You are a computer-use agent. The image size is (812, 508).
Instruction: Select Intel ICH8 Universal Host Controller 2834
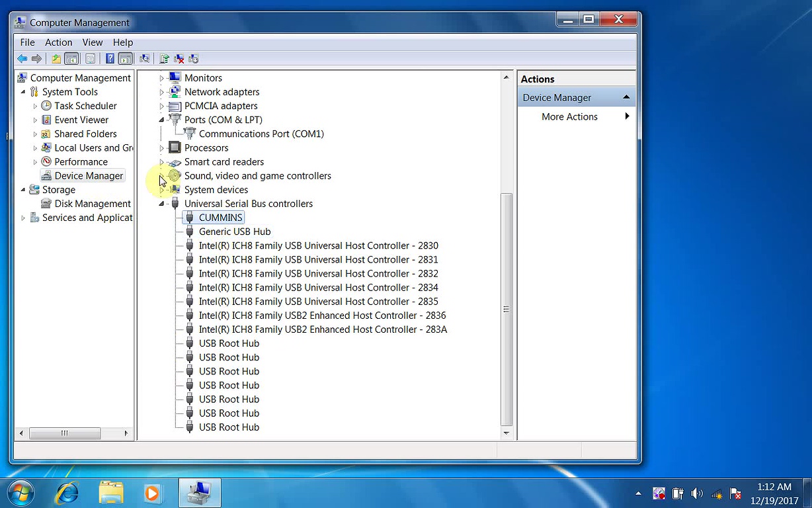pyautogui.click(x=319, y=288)
